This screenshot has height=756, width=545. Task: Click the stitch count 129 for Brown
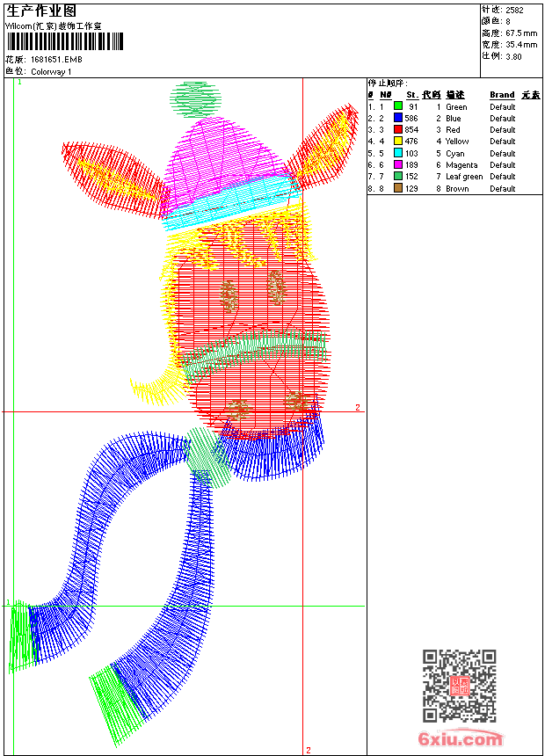point(411,188)
